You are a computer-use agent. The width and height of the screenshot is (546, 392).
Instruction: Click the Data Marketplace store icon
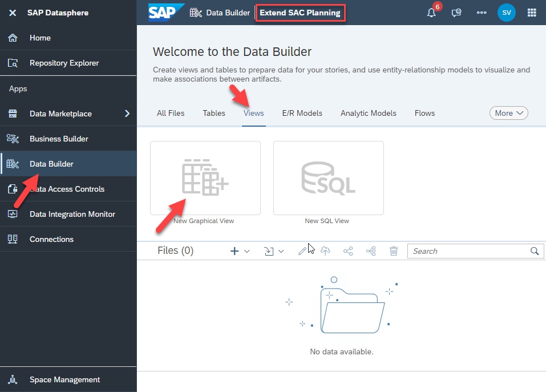pos(13,114)
